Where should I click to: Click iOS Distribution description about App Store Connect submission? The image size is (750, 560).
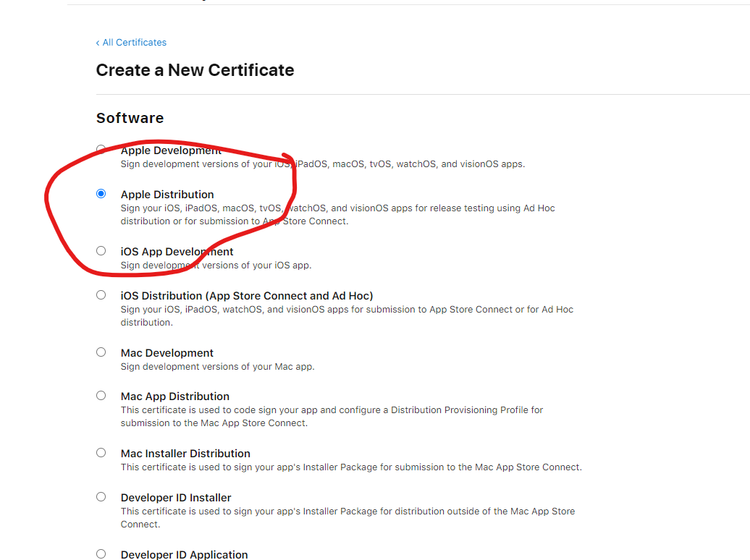(x=347, y=316)
